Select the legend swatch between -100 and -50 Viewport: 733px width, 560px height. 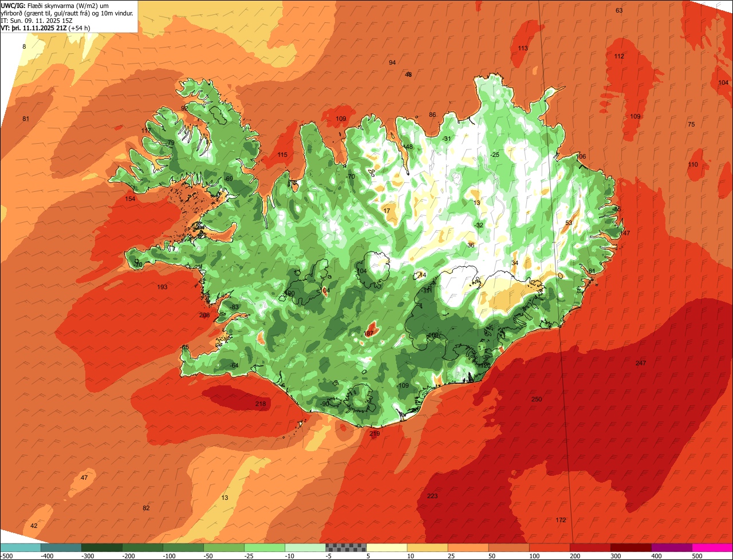point(183,547)
